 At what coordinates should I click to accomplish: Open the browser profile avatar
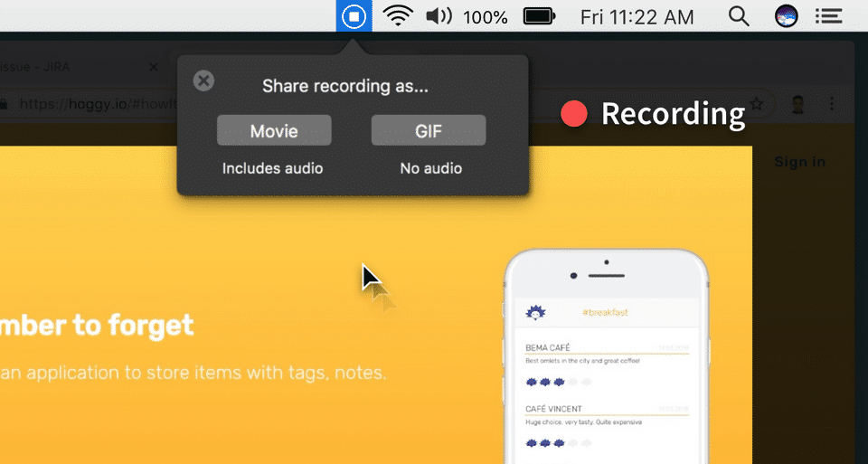(797, 104)
